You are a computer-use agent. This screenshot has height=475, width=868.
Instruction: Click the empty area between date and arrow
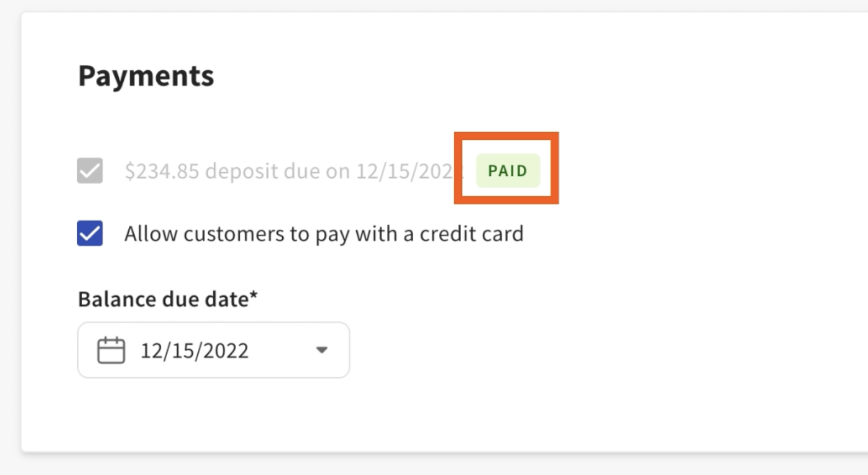pyautogui.click(x=282, y=350)
